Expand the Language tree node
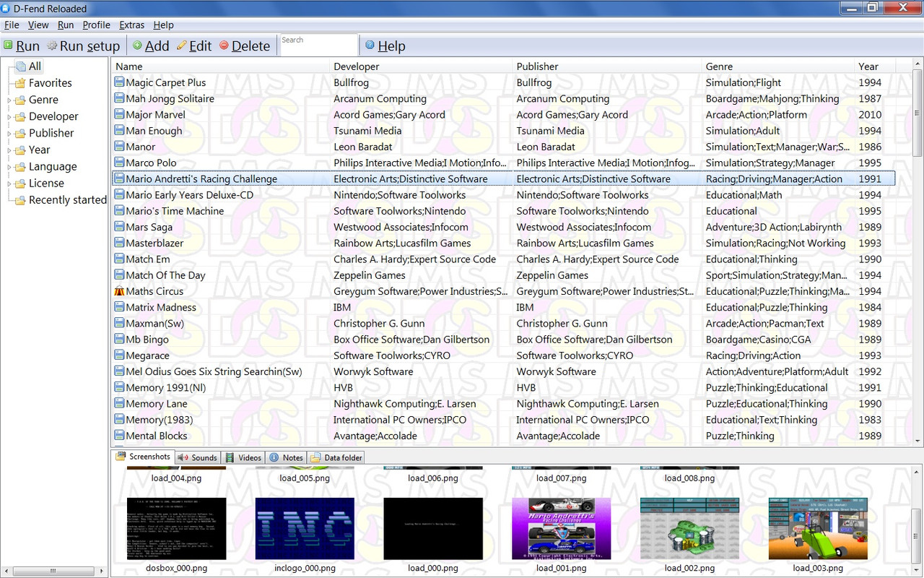Viewport: 924px width, 578px height. click(9, 167)
